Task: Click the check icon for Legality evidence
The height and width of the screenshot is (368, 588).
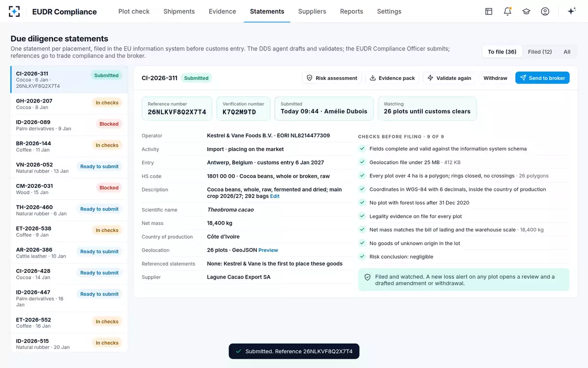Action: (362, 216)
